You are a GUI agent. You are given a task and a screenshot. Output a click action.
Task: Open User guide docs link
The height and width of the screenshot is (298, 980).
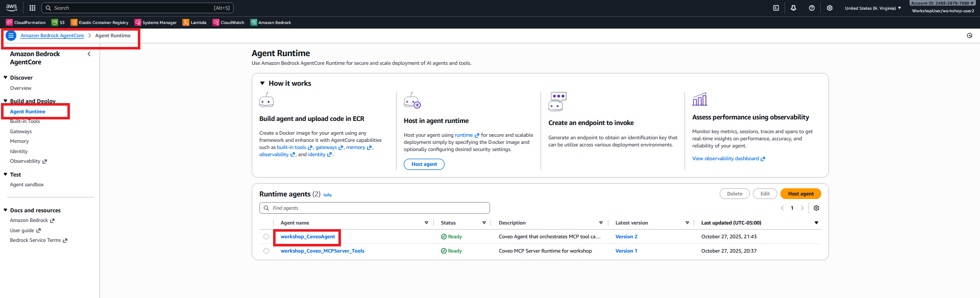tap(25, 231)
